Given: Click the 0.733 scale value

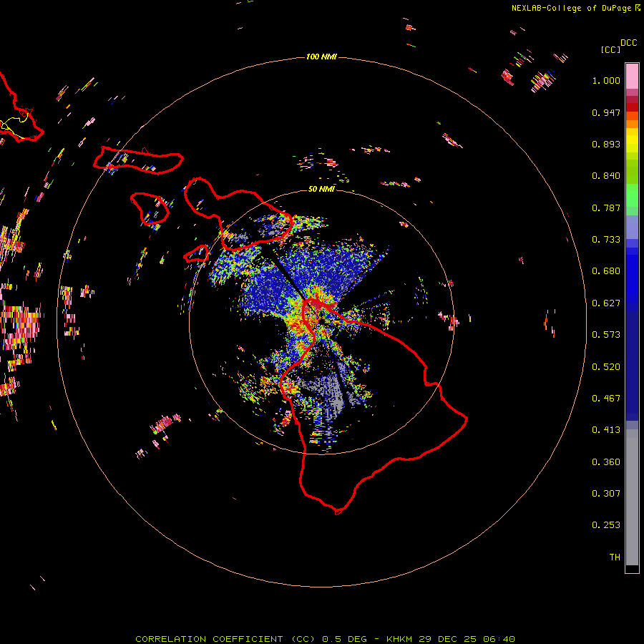Looking at the screenshot, I should click(606, 240).
